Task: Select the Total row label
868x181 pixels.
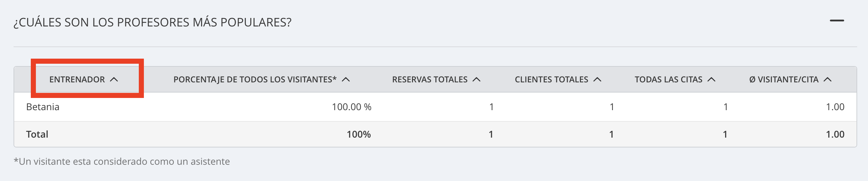Action: [37, 134]
